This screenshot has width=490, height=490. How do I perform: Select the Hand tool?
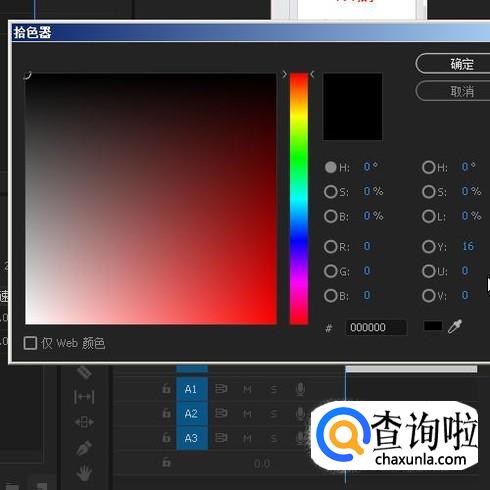point(84,473)
